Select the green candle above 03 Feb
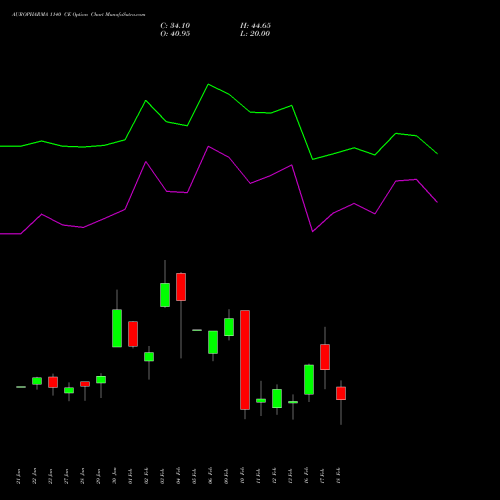The image size is (500, 500). pyautogui.click(x=165, y=295)
